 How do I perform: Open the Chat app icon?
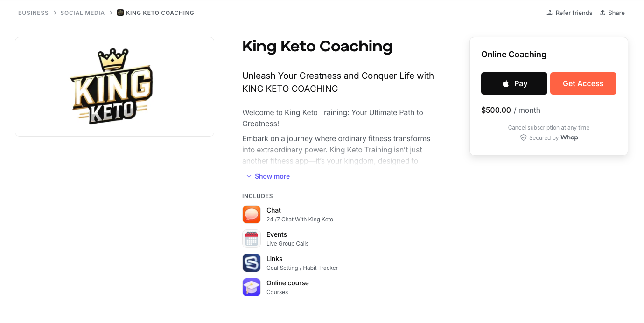(x=252, y=214)
